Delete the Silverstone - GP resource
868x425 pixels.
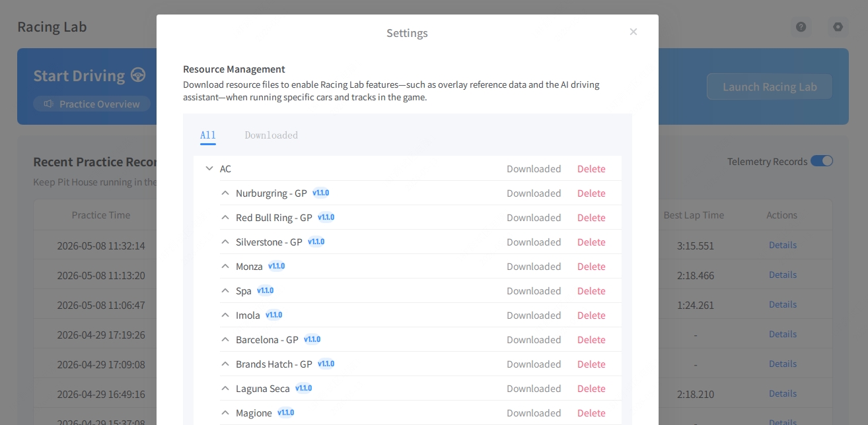point(591,242)
